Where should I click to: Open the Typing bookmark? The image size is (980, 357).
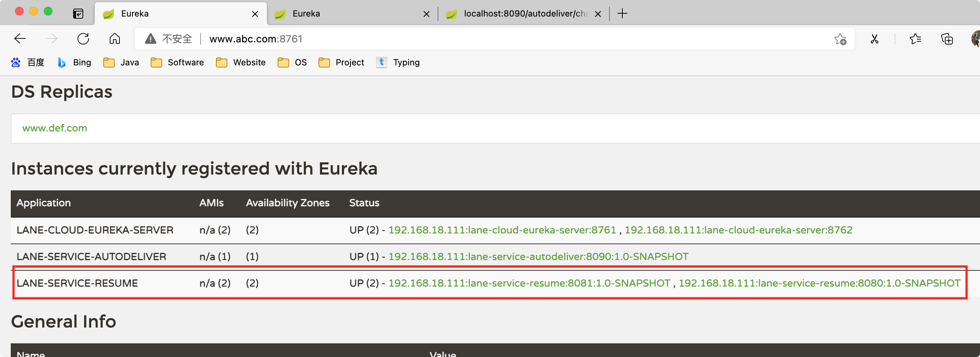point(397,62)
